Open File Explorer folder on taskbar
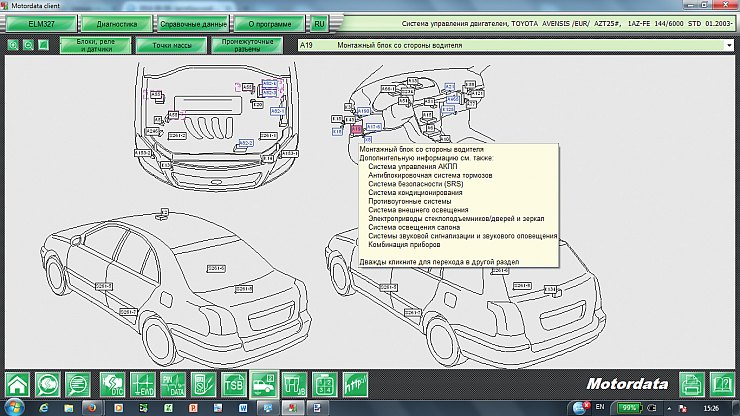This screenshot has width=740, height=416. coord(69,408)
